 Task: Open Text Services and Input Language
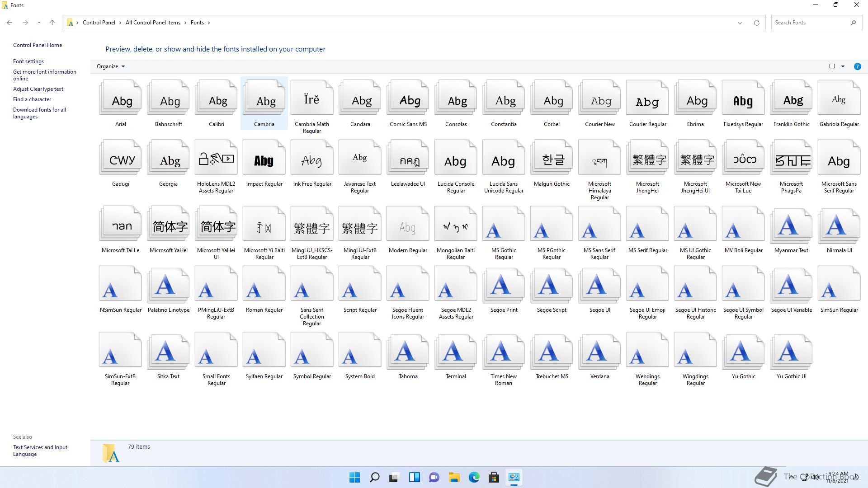[40, 450]
